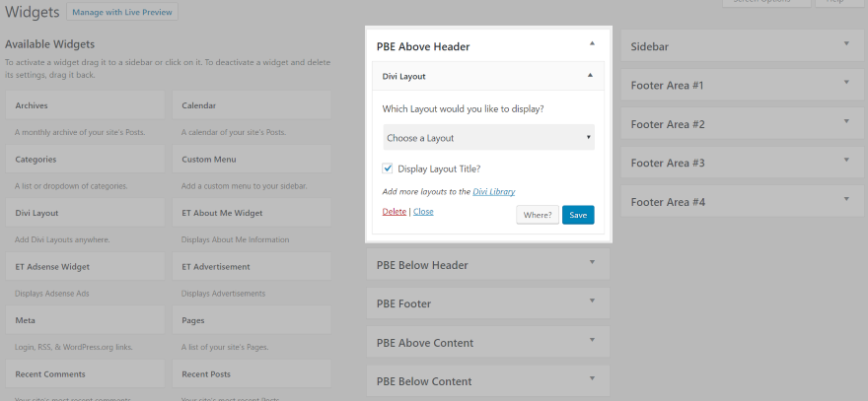Expand the PBE Above Content area

pos(592,341)
